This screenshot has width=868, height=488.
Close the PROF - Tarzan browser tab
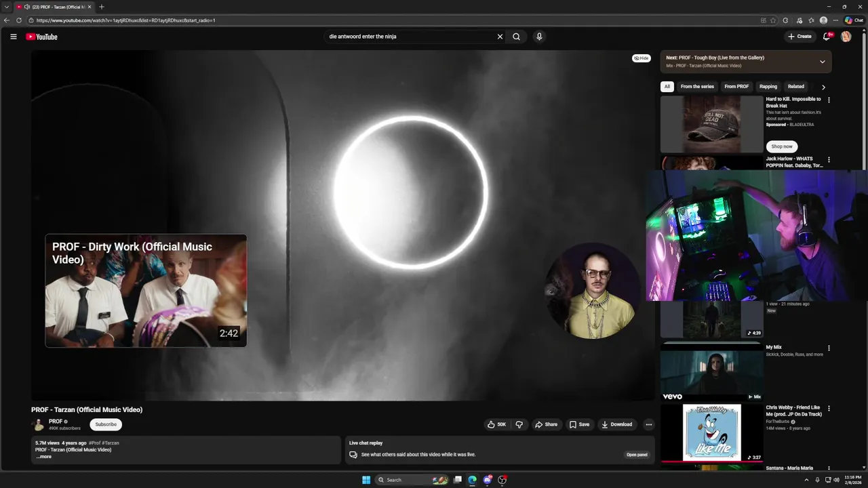[x=89, y=7]
